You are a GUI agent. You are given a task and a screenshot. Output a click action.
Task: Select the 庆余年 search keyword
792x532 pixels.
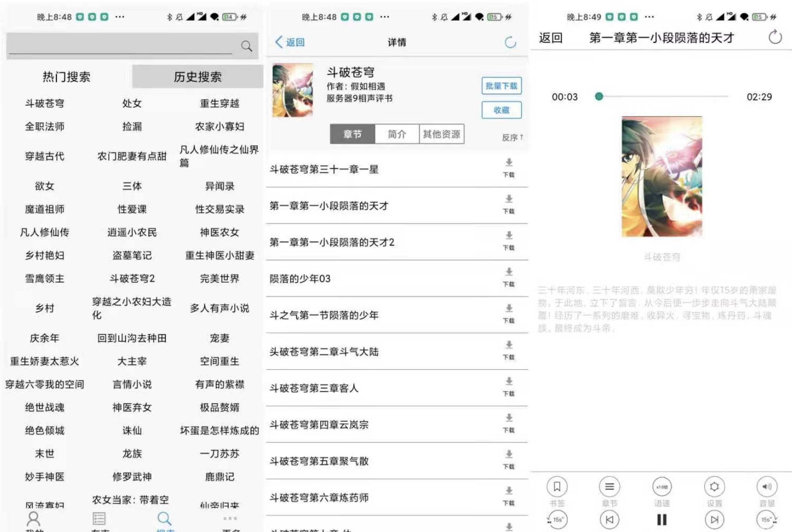click(x=45, y=338)
